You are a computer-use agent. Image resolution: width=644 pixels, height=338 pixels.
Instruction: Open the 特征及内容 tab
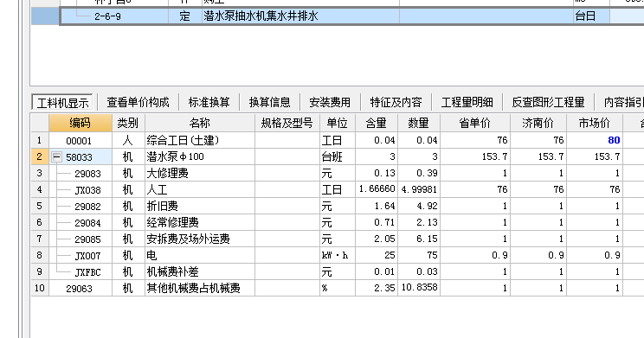point(396,102)
